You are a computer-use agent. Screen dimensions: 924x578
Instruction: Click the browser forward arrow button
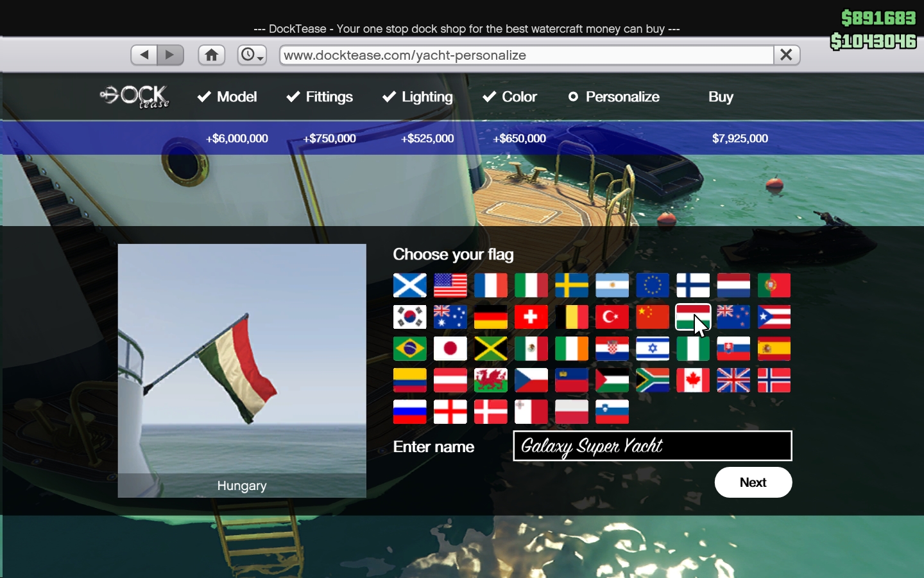coord(170,55)
